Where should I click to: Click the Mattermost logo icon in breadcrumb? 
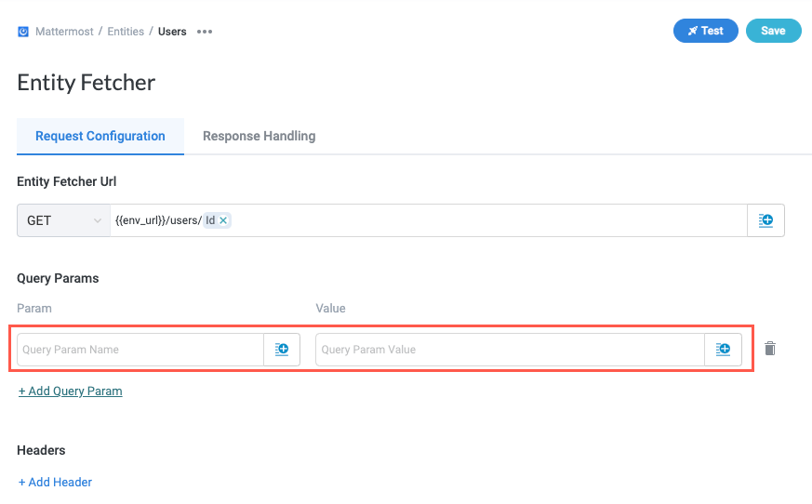pos(23,32)
